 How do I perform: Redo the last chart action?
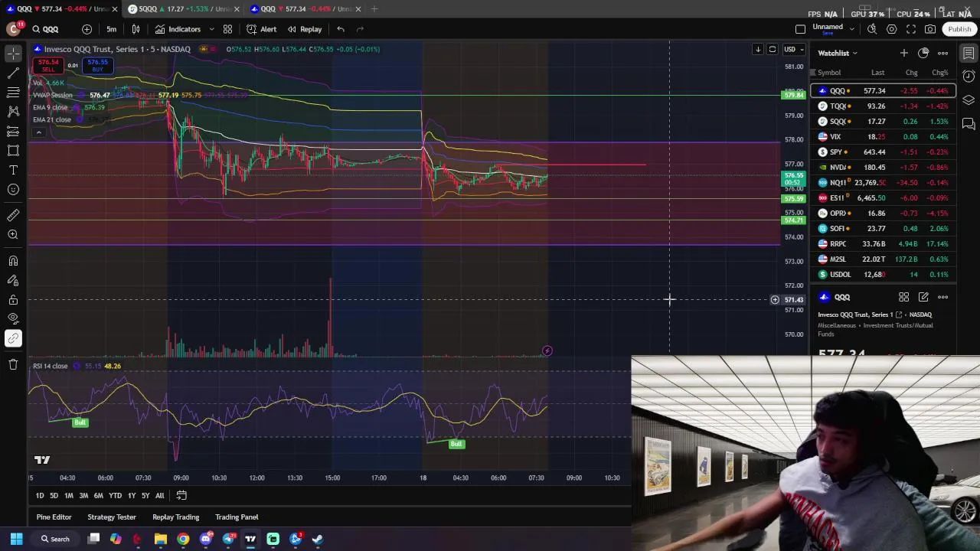coord(360,29)
